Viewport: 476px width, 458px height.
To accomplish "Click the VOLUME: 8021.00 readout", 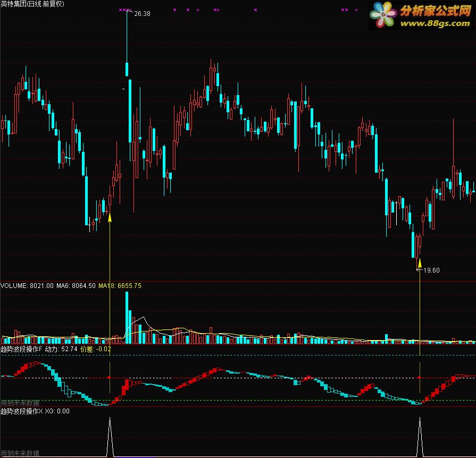I will 27,286.
